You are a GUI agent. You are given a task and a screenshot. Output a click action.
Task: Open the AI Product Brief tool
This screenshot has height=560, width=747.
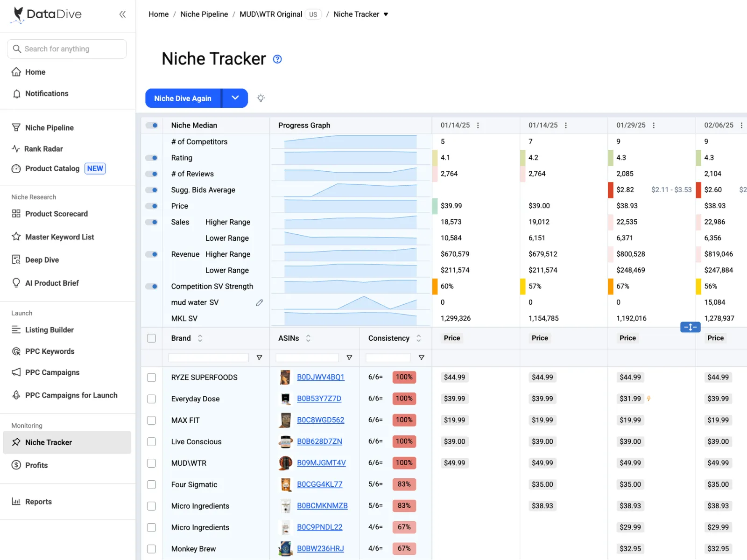click(51, 283)
